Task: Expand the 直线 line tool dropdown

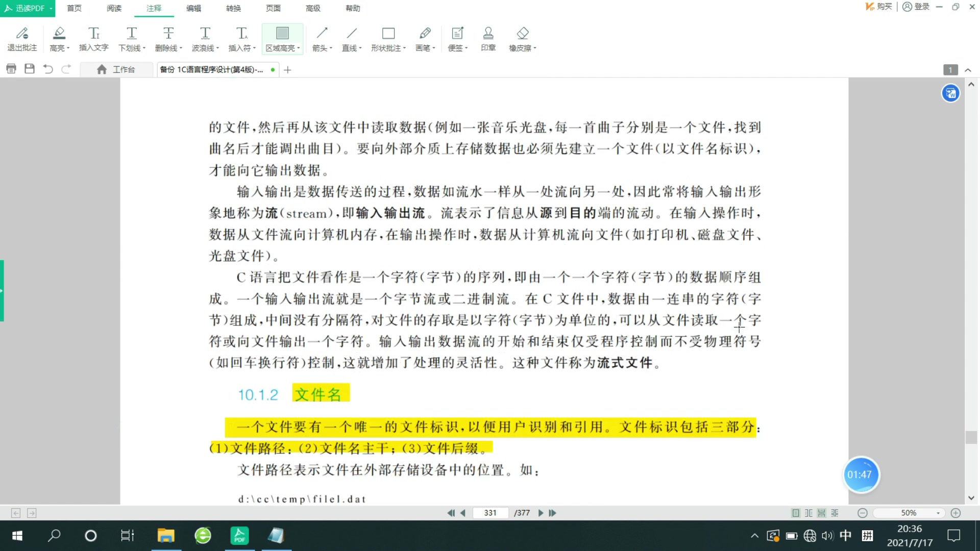Action: coord(361,47)
